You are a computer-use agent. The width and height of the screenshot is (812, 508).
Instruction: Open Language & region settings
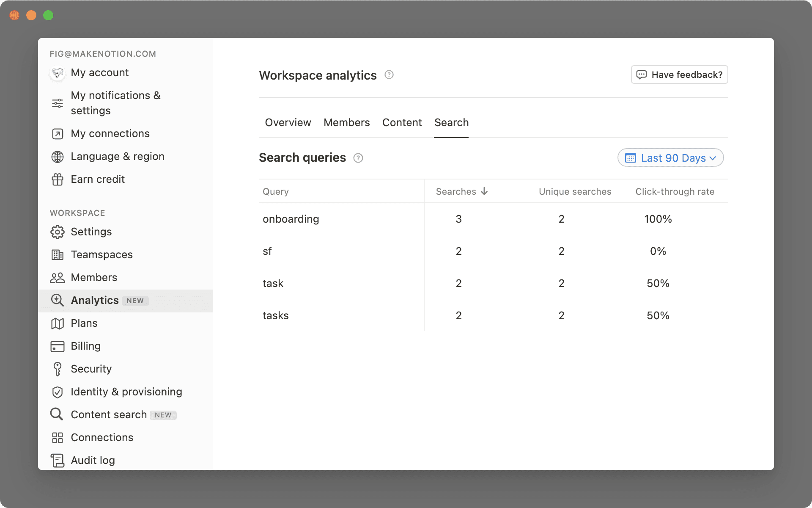tap(117, 156)
